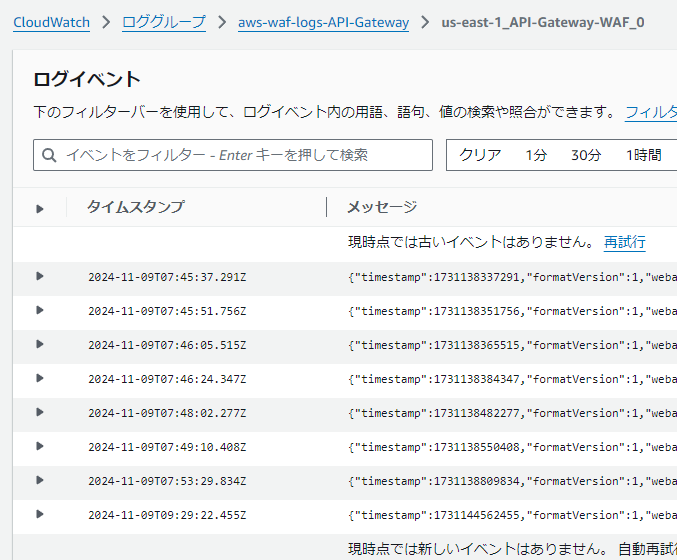Expand the 07:45:51.756Z log event
This screenshot has width=677, height=560.
tap(40, 310)
